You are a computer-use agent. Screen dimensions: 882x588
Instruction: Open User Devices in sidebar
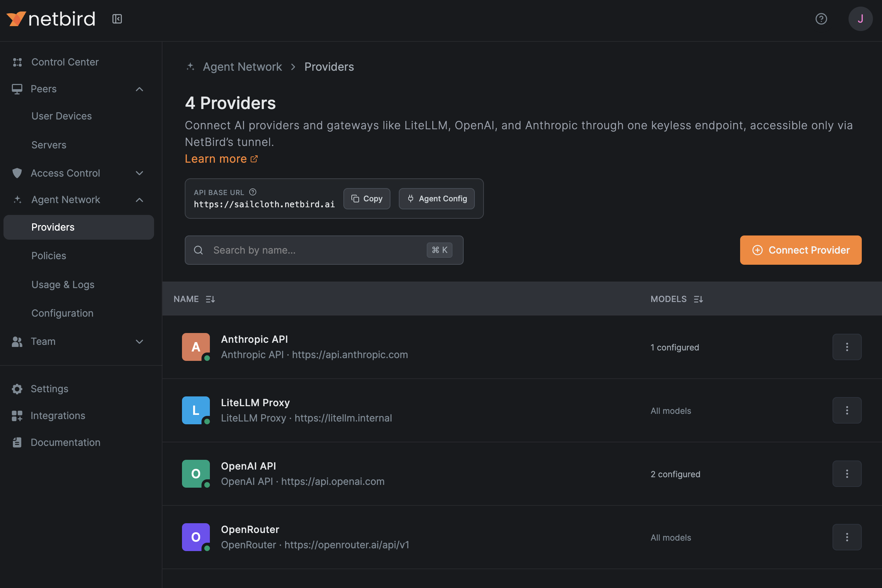62,116
